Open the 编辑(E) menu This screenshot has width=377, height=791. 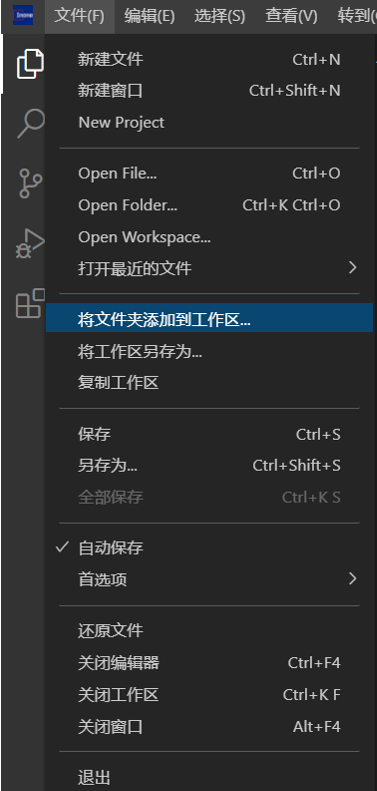(x=149, y=16)
